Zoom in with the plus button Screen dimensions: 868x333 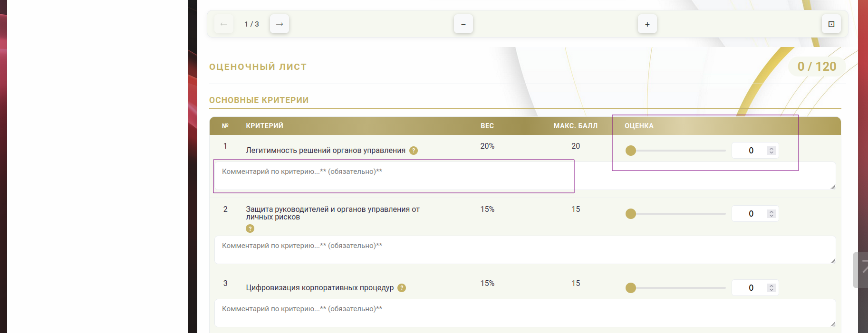647,24
